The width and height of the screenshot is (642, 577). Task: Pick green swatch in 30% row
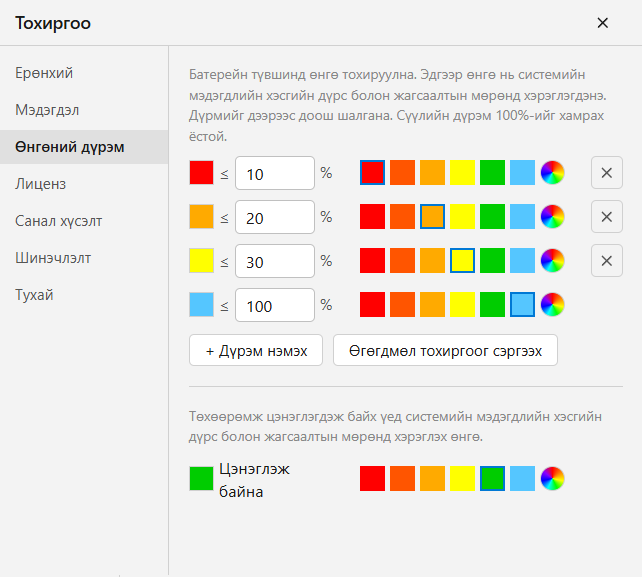[x=493, y=260]
